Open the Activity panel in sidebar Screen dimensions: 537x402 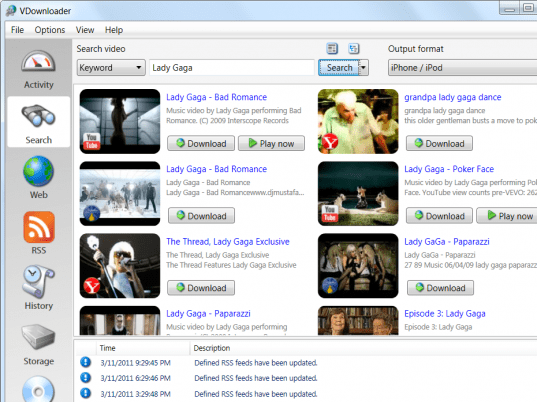click(38, 70)
